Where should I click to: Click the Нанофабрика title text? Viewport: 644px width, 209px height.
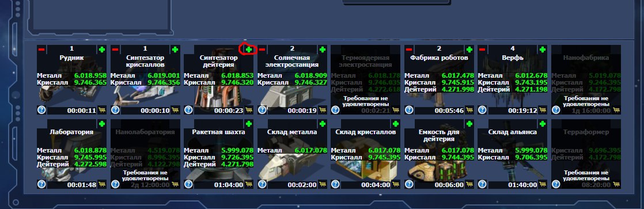point(586,58)
